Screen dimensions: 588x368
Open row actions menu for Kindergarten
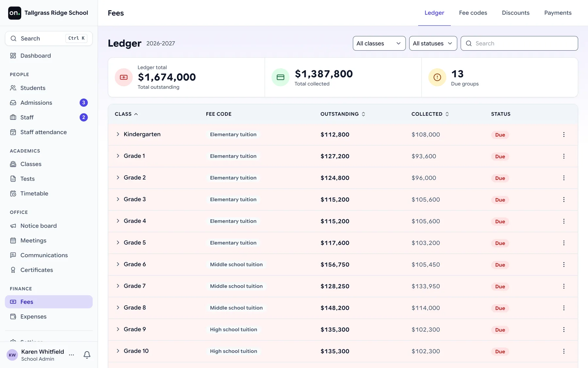click(564, 134)
